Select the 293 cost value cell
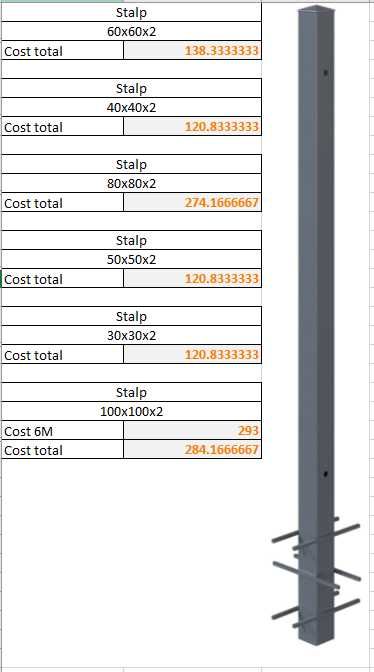The width and height of the screenshot is (374, 672). click(x=192, y=431)
